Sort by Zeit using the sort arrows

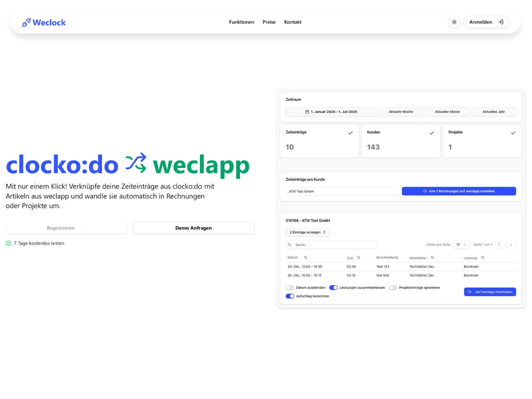[x=358, y=257]
